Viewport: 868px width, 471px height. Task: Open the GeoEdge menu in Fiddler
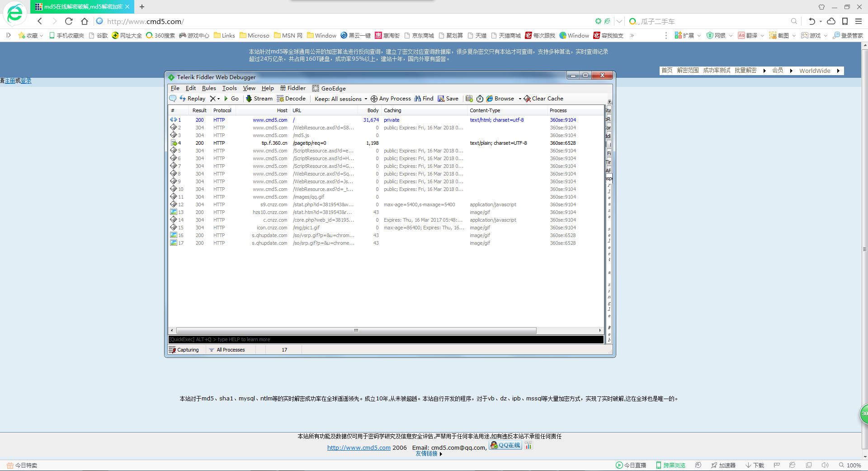[x=329, y=88]
